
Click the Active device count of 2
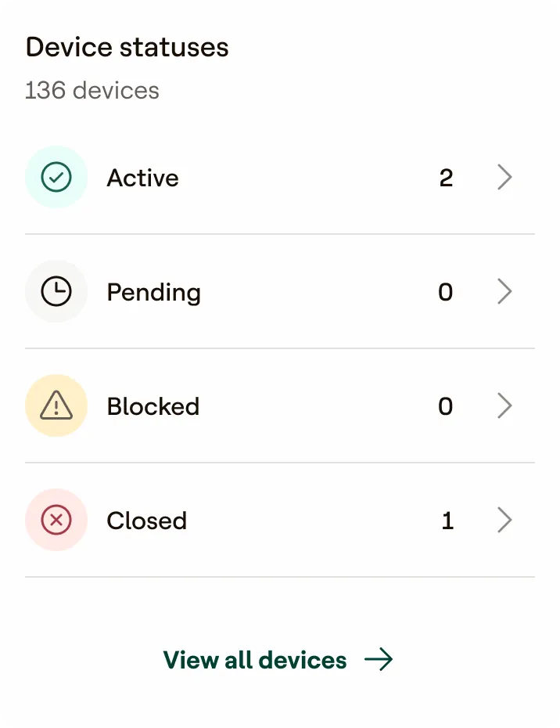click(x=446, y=178)
